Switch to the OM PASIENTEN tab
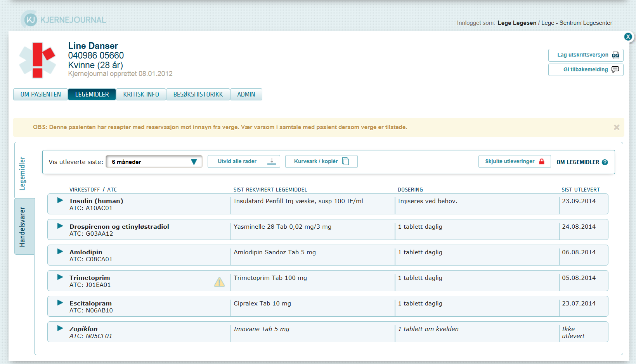This screenshot has height=364, width=636. 41,95
